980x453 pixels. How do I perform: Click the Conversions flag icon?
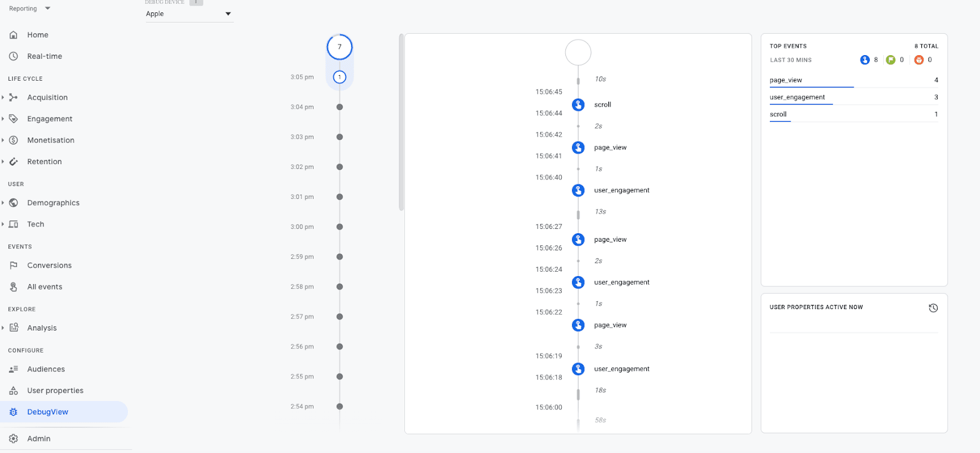pos(13,265)
